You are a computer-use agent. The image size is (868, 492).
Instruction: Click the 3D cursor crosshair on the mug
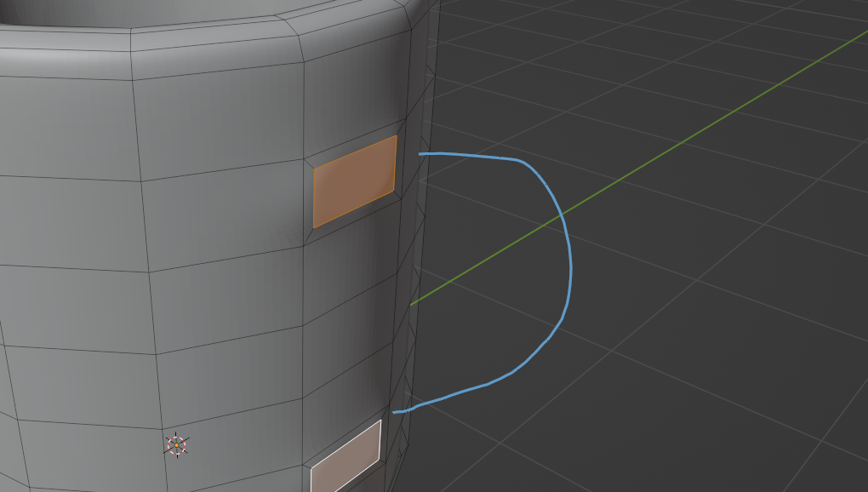pyautogui.click(x=177, y=445)
